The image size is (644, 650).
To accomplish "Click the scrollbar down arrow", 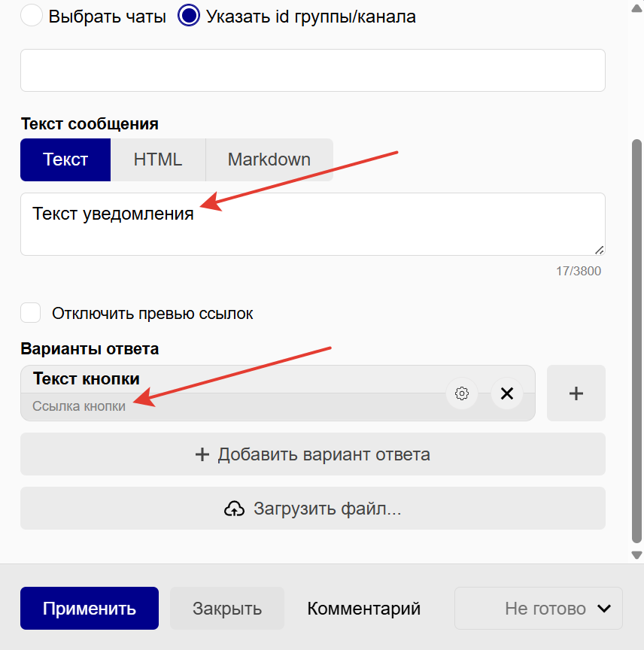I will 637,554.
